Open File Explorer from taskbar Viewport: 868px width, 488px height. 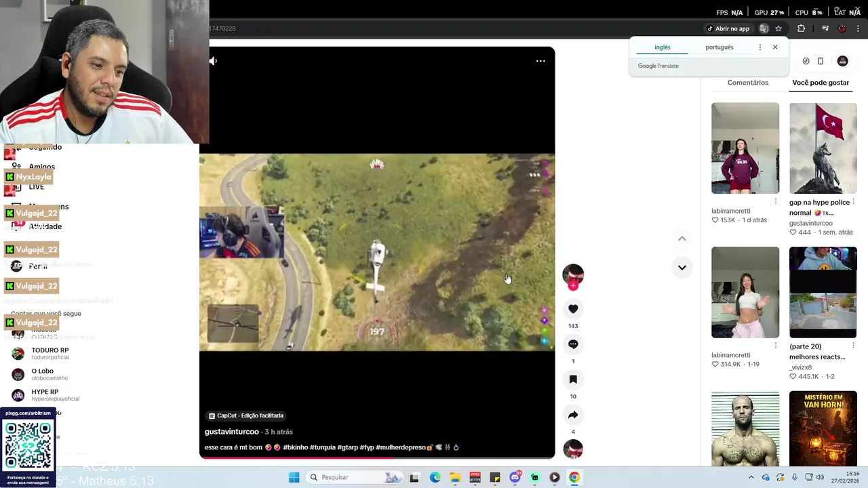455,477
